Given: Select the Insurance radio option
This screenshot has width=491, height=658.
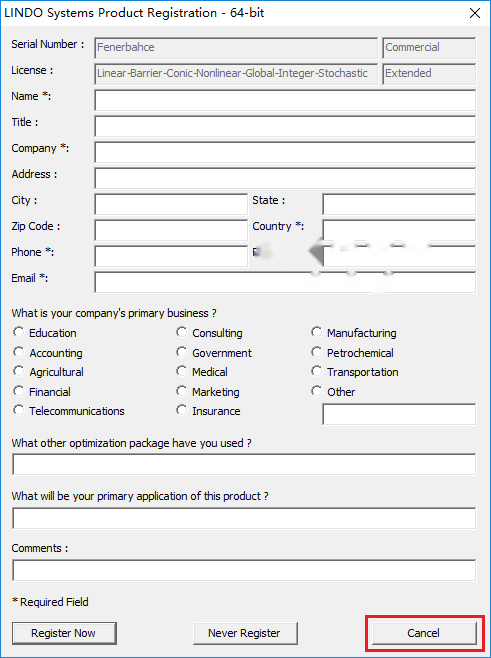Looking at the screenshot, I should coord(181,410).
